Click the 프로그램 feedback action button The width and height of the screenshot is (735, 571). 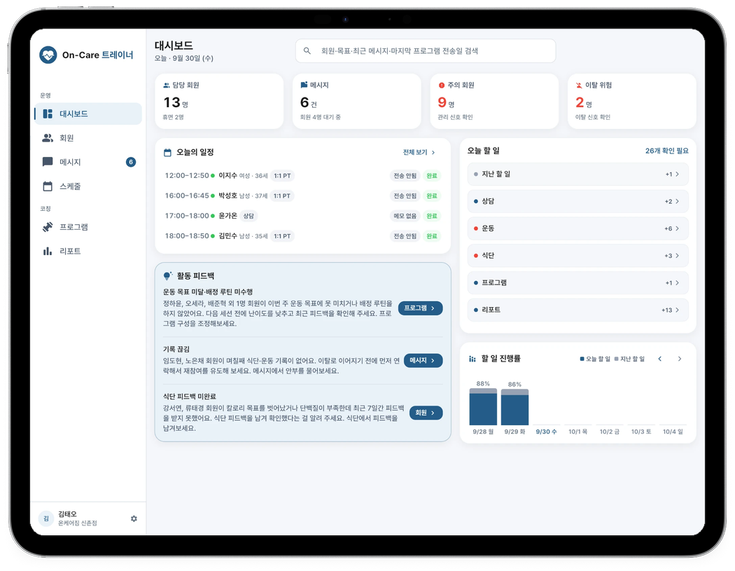(420, 308)
